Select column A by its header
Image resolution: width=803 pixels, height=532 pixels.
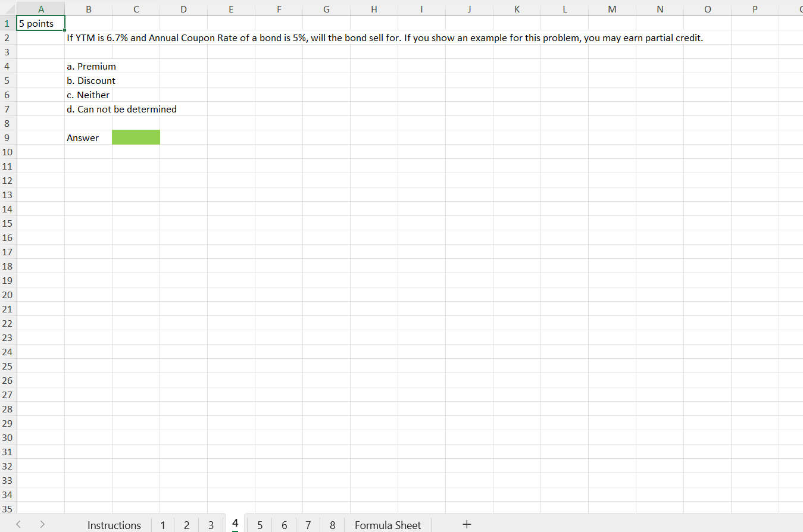click(40, 9)
